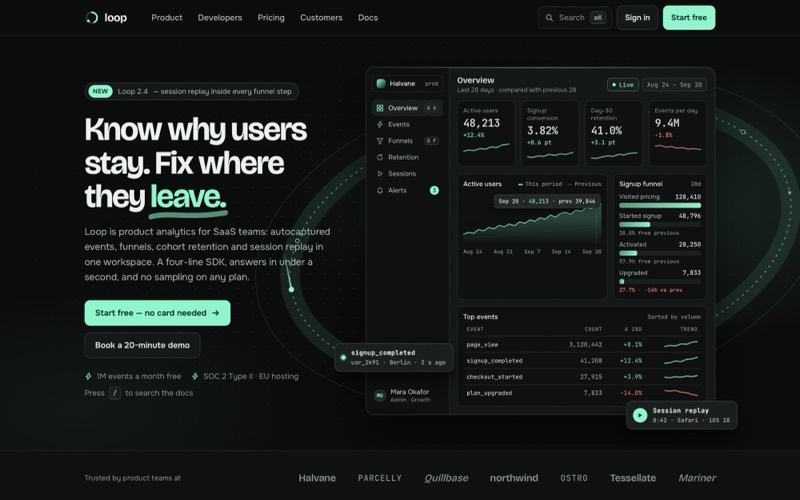Click the Halvane customer logo

[x=317, y=478]
